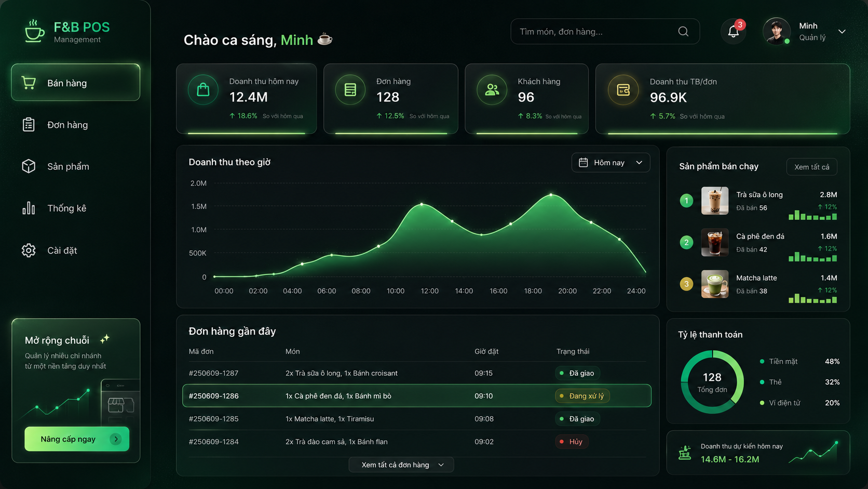Viewport: 868px width, 489px height.
Task: Click the arrow circle in Nâng cấp ngay button
Action: (116, 439)
